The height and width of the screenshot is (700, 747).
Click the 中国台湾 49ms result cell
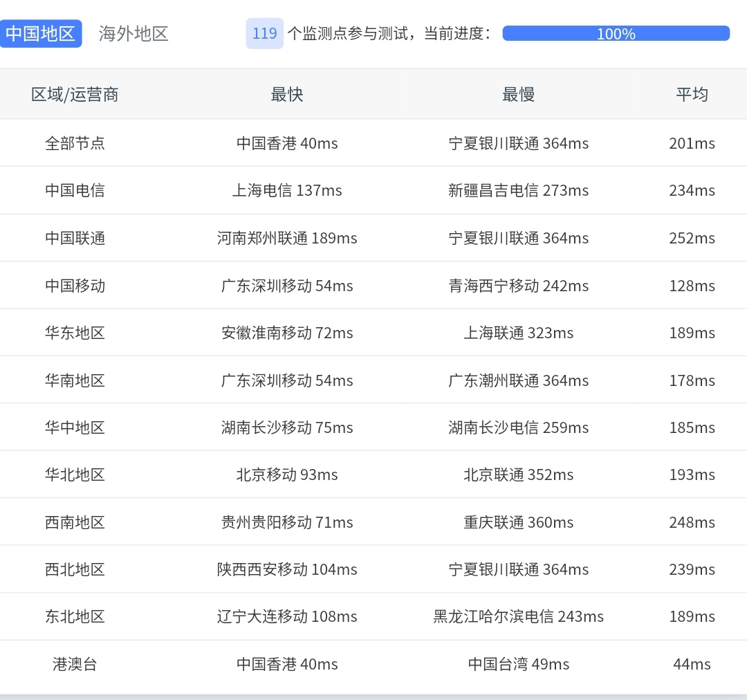click(518, 664)
